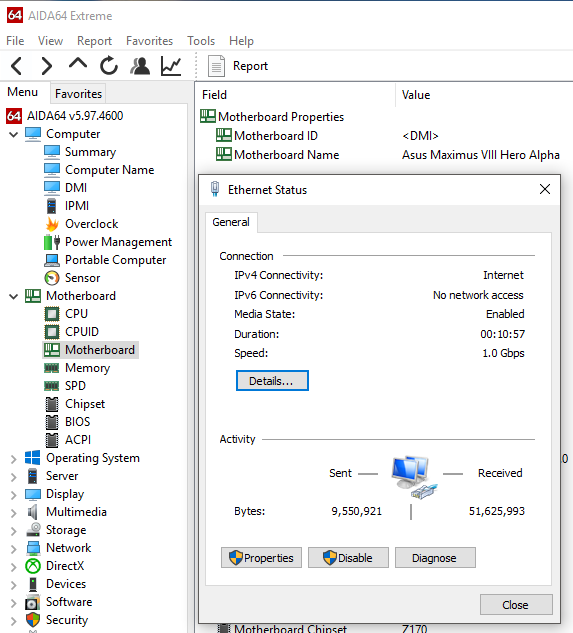This screenshot has width=573, height=633.
Task: Open the Tools menu
Action: pos(201,41)
